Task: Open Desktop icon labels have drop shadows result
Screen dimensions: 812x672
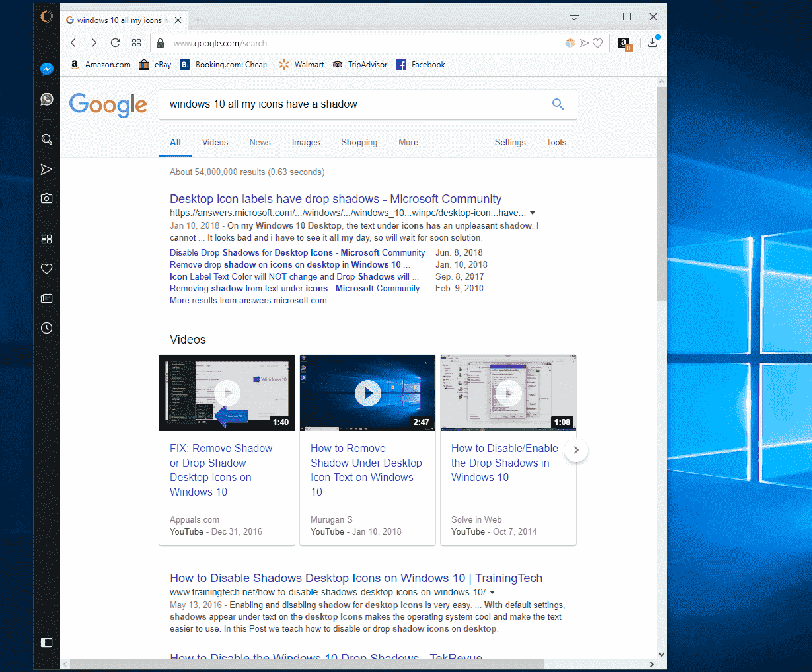Action: (336, 199)
